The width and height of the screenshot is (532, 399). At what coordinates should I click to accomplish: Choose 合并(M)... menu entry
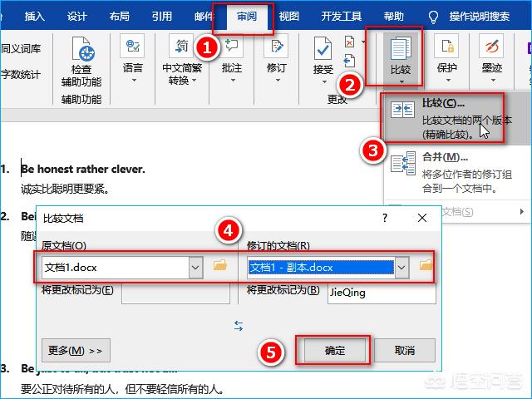coord(457,172)
